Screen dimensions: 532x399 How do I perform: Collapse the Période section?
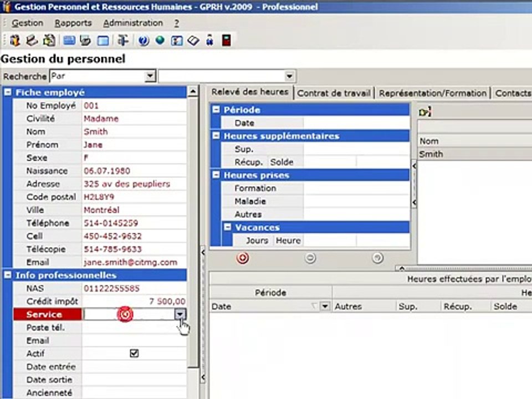[x=216, y=110]
